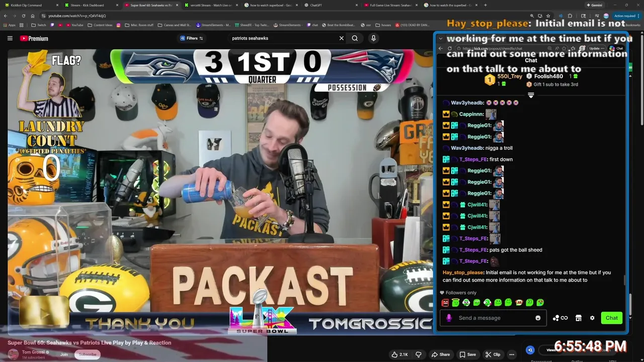Open Gemini button in browser title bar
This screenshot has width=644, height=362.
tap(595, 5)
